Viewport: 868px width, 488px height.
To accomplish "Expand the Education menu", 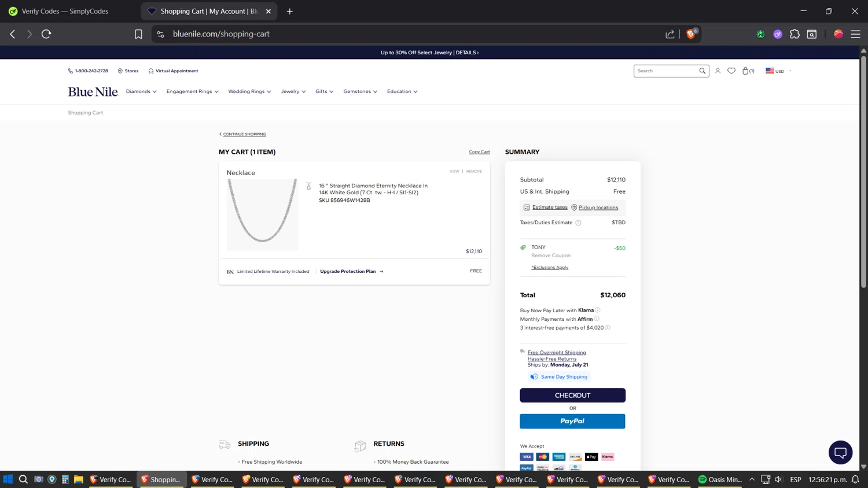I will [402, 91].
